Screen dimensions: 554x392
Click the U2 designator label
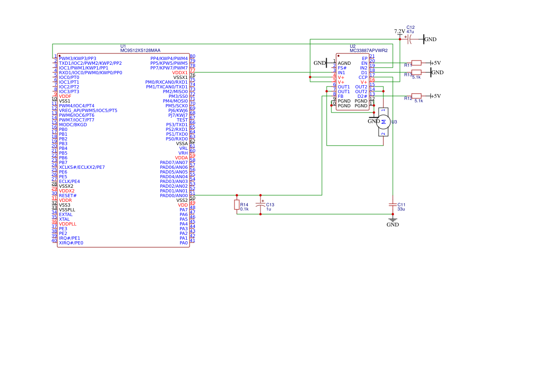[353, 46]
